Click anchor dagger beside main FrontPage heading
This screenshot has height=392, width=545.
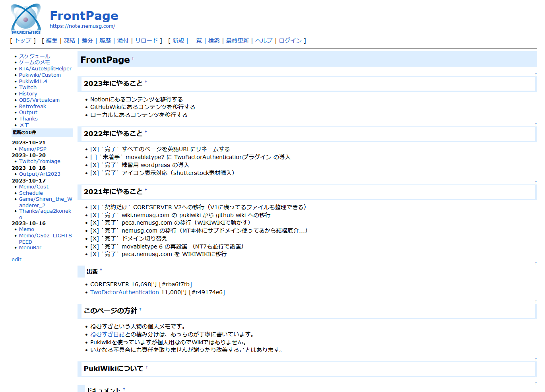133,58
